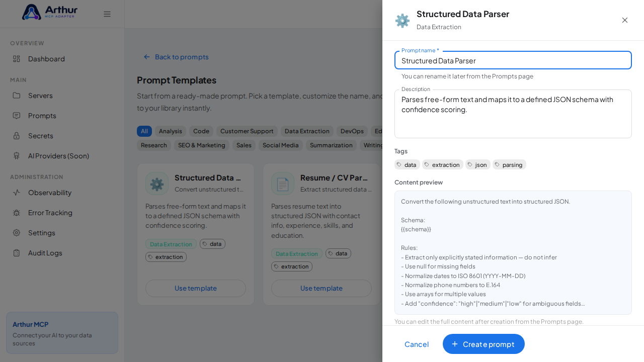644x362 pixels.
Task: Click the Prompts message icon
Action: [x=17, y=116]
